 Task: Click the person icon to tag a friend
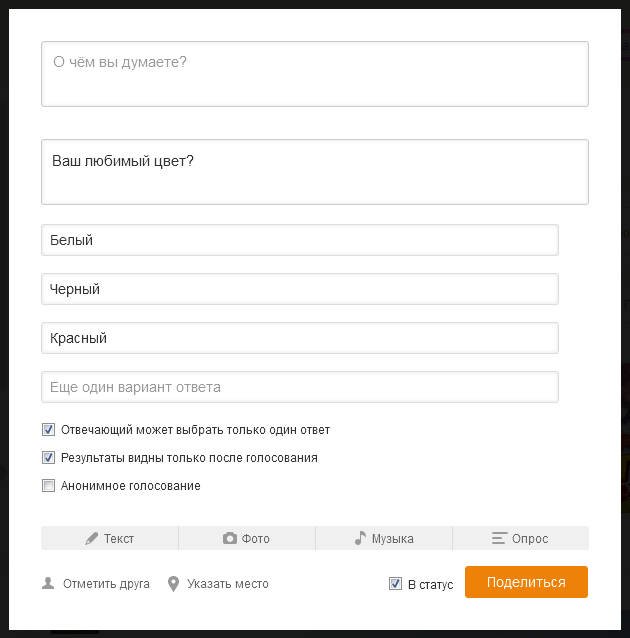(48, 583)
